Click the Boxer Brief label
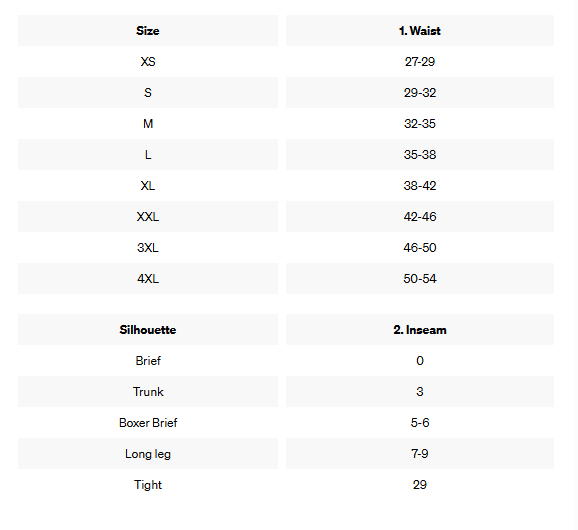The width and height of the screenshot is (578, 530). tap(148, 422)
